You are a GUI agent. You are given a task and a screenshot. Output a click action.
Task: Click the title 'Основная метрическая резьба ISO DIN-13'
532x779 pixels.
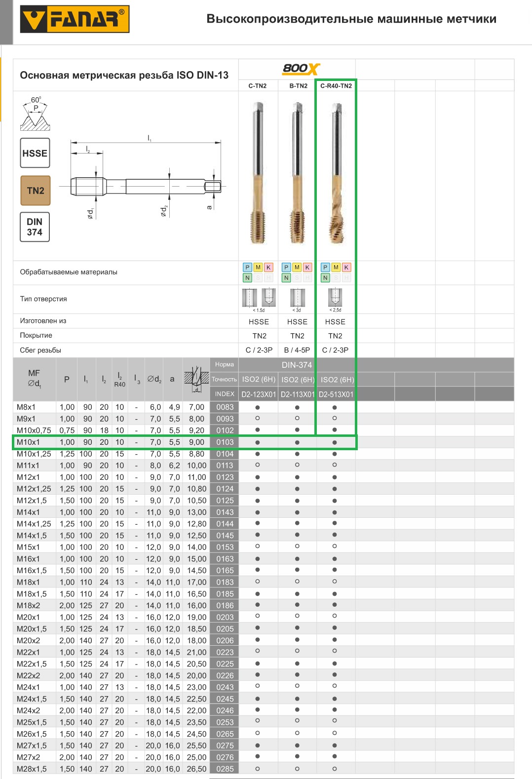pyautogui.click(x=124, y=75)
